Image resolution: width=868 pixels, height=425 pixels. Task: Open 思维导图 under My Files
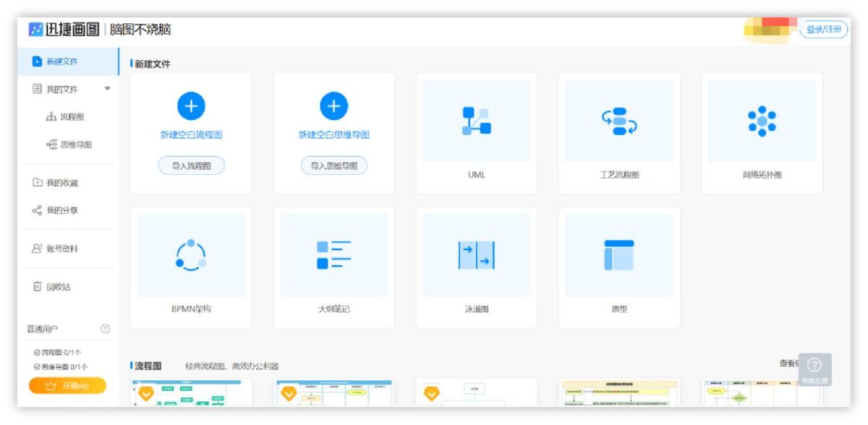coord(71,145)
